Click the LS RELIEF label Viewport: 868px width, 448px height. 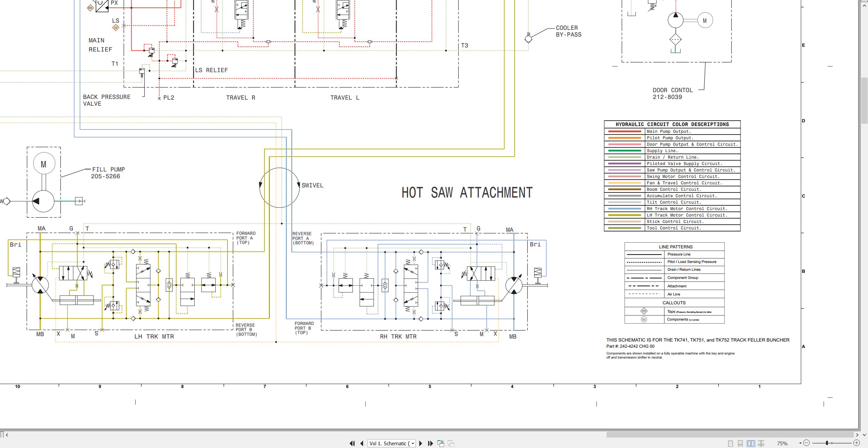tap(212, 70)
